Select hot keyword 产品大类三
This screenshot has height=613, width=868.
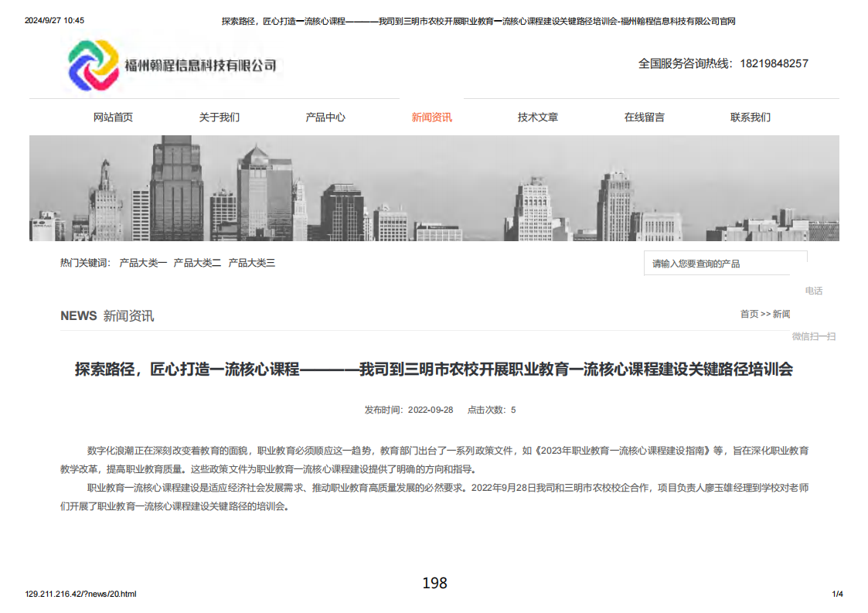252,263
